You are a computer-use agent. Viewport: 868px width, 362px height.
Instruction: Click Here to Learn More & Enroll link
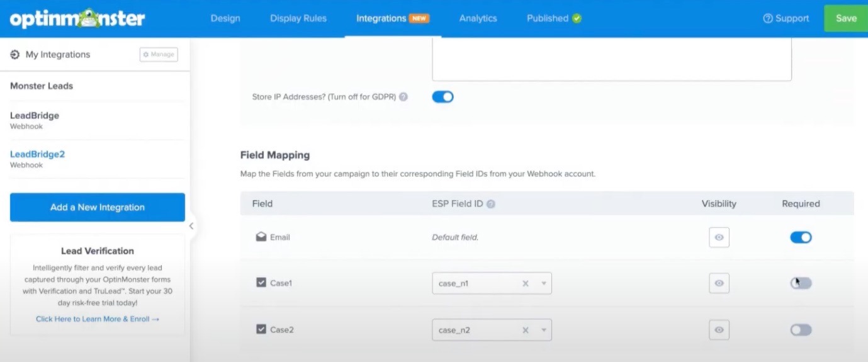tap(98, 319)
